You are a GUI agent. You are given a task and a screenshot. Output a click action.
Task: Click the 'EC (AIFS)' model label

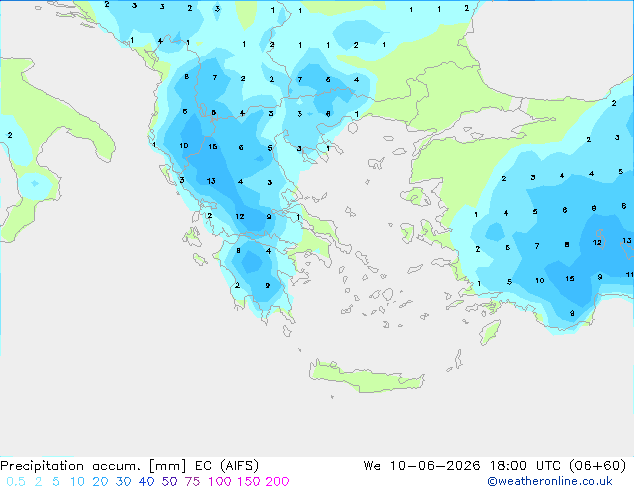tap(226, 466)
